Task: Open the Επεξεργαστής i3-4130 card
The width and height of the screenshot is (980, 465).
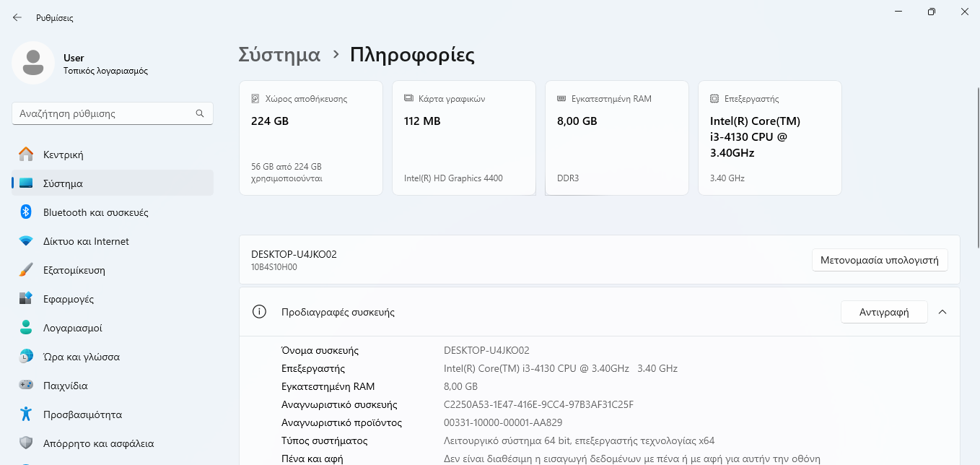Action: (x=770, y=138)
